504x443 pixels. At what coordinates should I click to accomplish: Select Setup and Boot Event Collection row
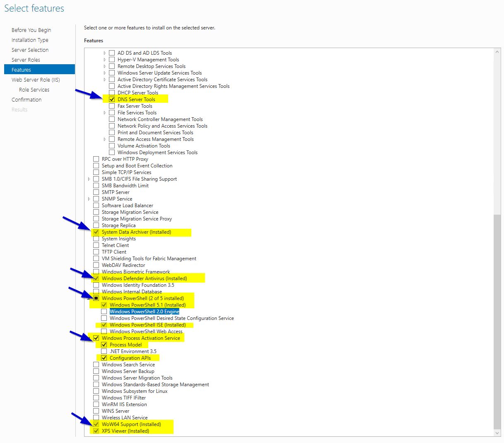click(137, 166)
